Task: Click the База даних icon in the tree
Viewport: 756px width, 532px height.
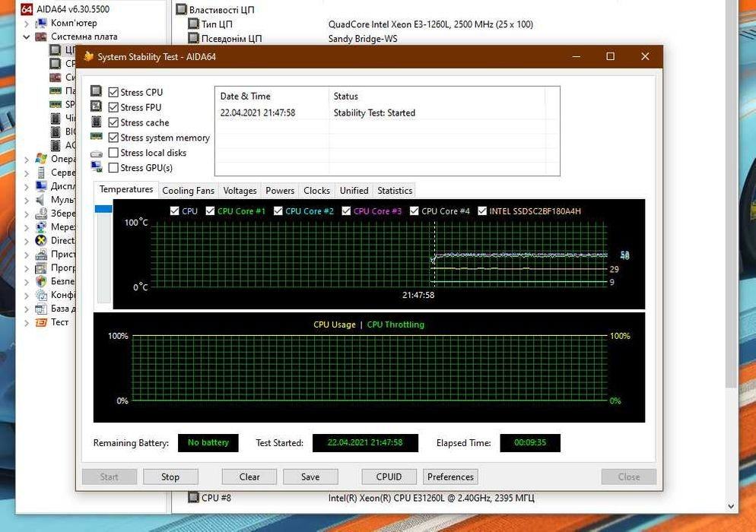Action: pyautogui.click(x=42, y=309)
